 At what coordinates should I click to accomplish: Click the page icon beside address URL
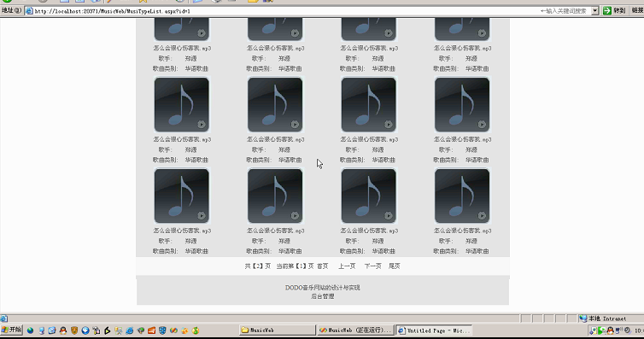pos(29,11)
